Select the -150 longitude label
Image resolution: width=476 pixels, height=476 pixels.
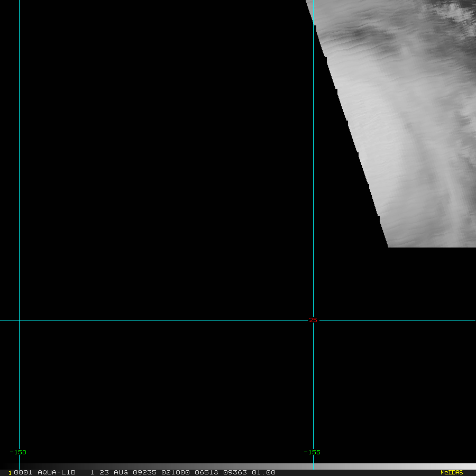pyautogui.click(x=18, y=452)
